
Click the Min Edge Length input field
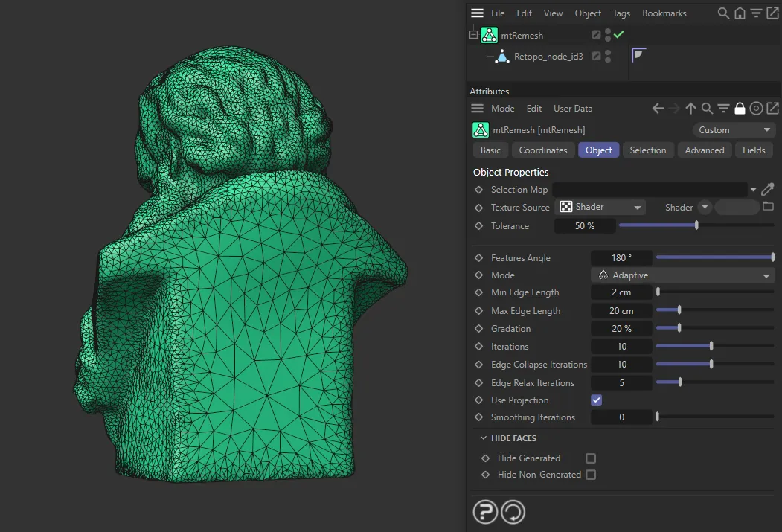click(621, 292)
